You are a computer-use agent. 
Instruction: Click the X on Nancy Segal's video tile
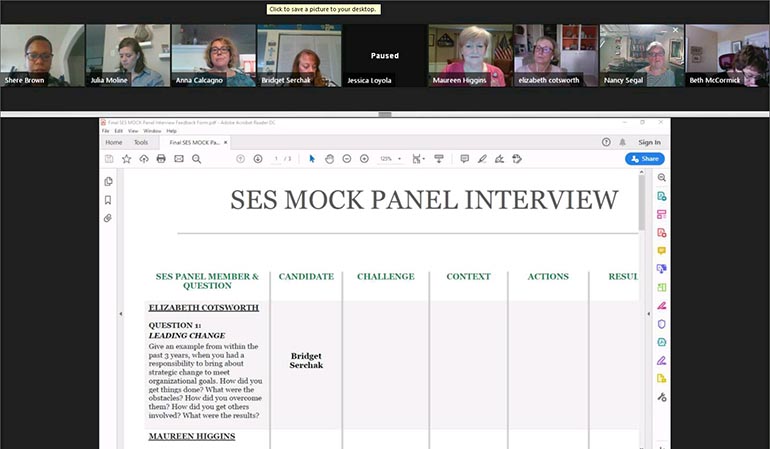(675, 30)
